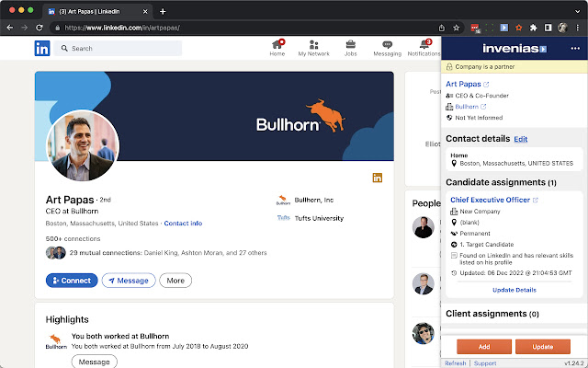The image size is (588, 368).
Task: Open Bullhorn company link in Invenias
Action: coord(467,107)
